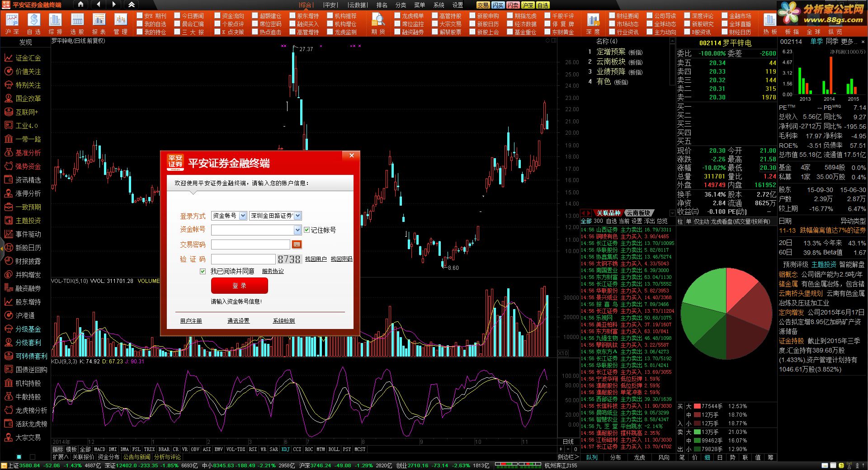This screenshot has width=868, height=470.
Task: Open the 综合 menu
Action: click(x=306, y=5)
